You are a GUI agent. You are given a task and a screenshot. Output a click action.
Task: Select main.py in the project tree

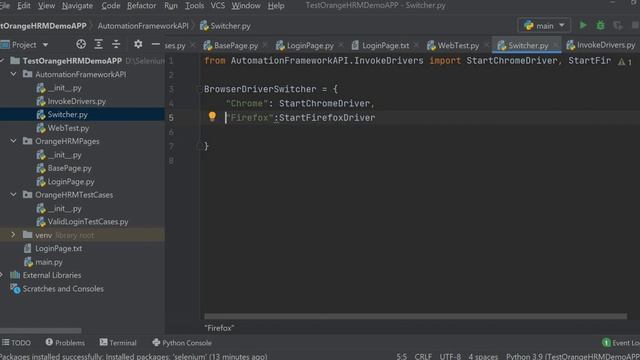[x=49, y=262]
